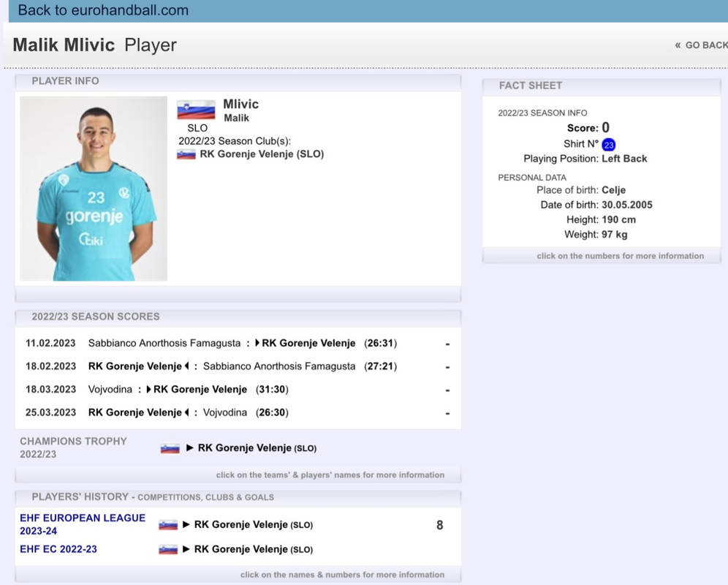The height and width of the screenshot is (585, 728).
Task: Open Malik Mlivic's player photo
Action: [94, 188]
